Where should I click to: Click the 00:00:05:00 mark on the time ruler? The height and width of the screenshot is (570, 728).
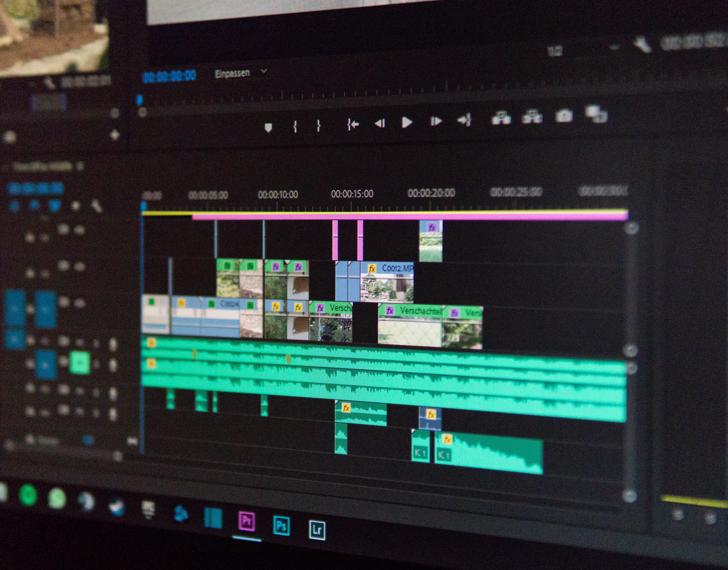[x=208, y=195]
